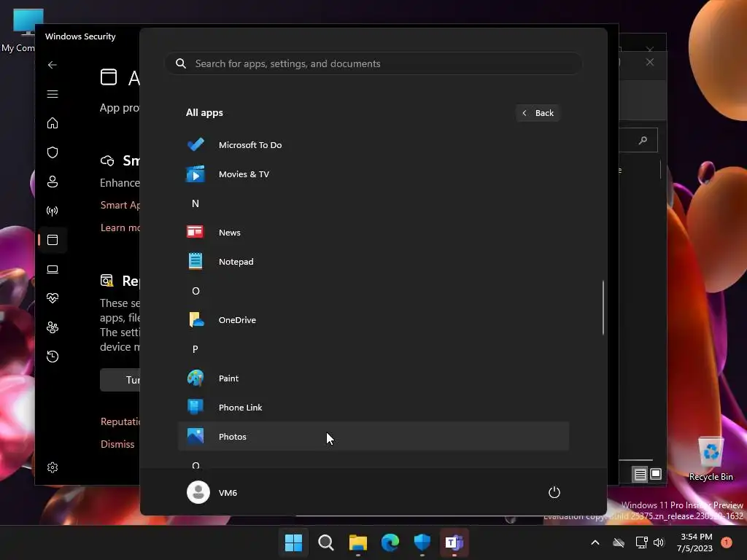Launch the Notepad app icon

(196, 262)
